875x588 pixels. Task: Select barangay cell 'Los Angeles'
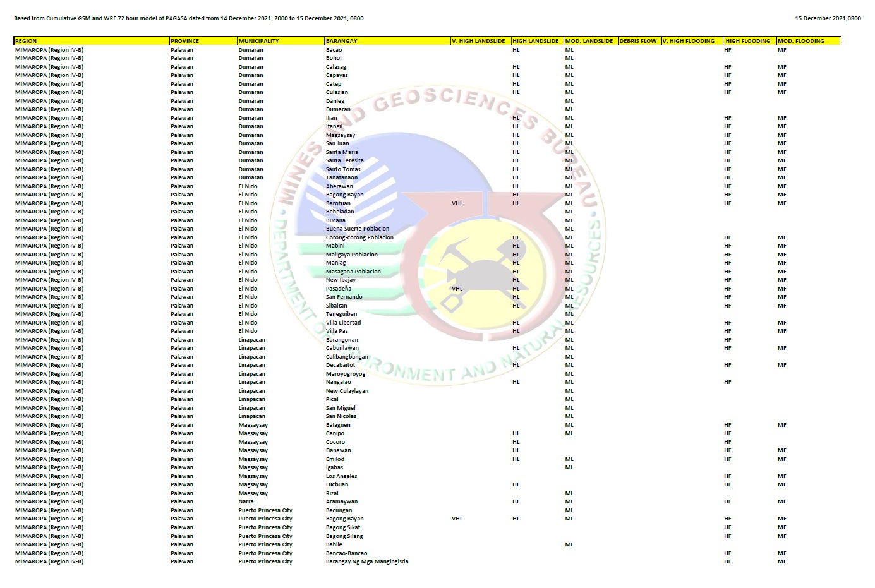(341, 476)
